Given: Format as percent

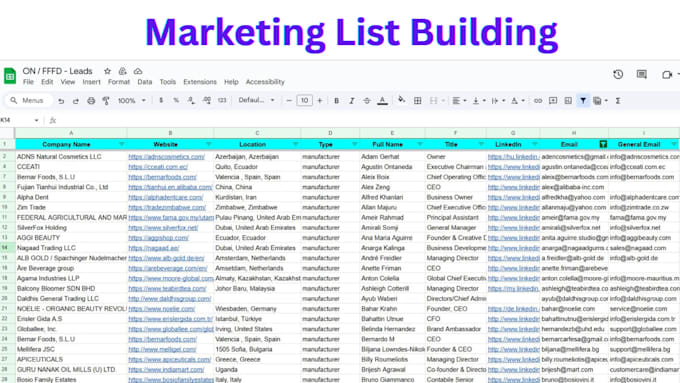Looking at the screenshot, I should tap(176, 100).
